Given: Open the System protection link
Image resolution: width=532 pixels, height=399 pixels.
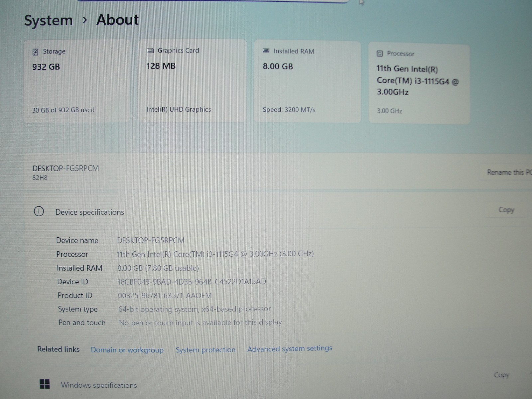Looking at the screenshot, I should [205, 350].
